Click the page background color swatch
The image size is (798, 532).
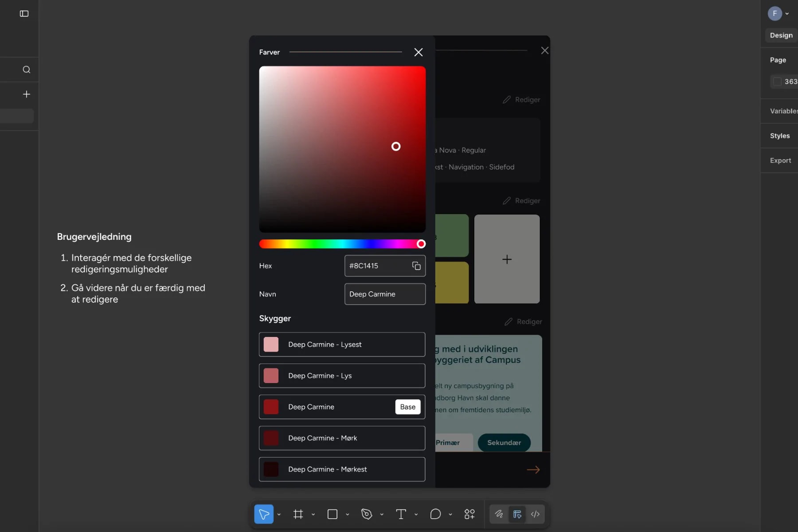(x=777, y=82)
